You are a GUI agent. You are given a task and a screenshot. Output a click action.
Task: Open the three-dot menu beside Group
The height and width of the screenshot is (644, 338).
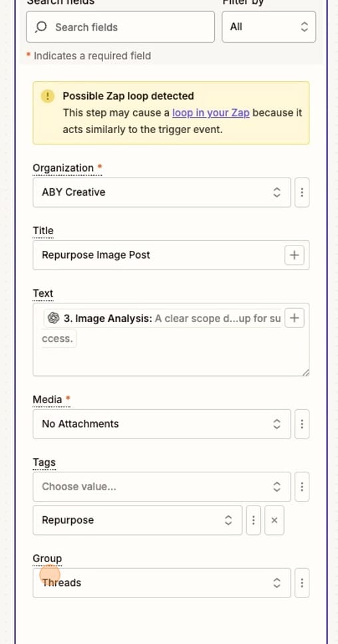pyautogui.click(x=302, y=583)
